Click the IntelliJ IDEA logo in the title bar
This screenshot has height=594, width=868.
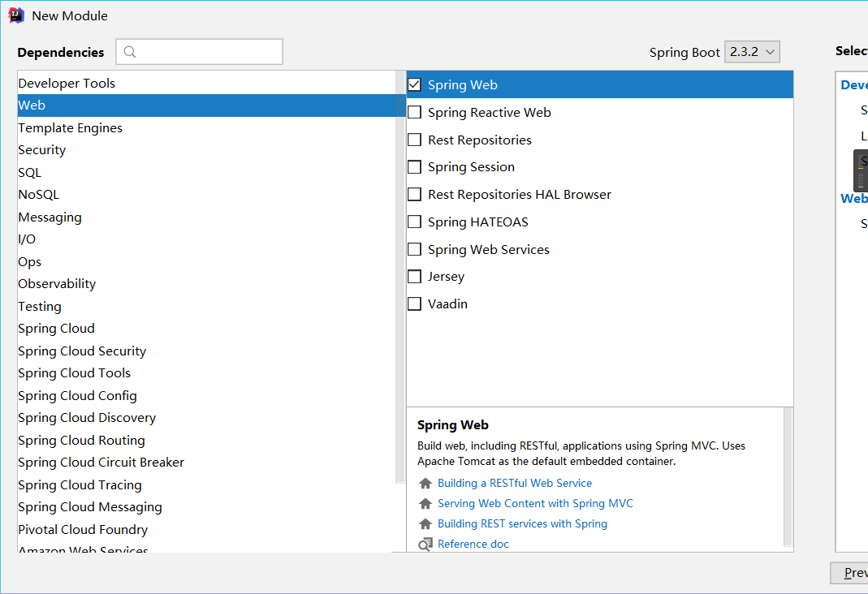click(x=16, y=15)
